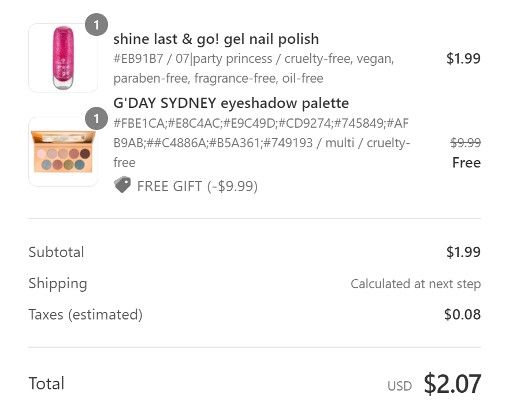The image size is (513, 420).
Task: Click the nail polish product thumbnail
Action: 63,58
